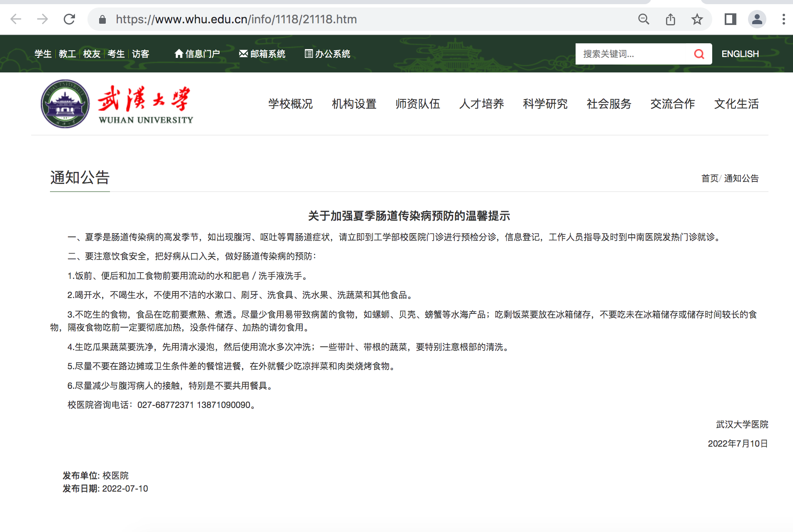
Task: Click 发布日期: 2022-07-10 line
Action: (x=105, y=488)
